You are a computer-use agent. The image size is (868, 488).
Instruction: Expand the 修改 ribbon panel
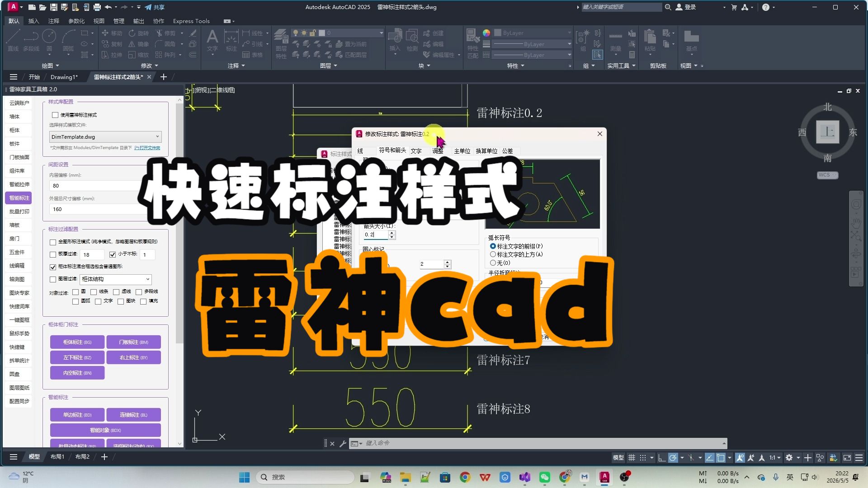tap(149, 66)
